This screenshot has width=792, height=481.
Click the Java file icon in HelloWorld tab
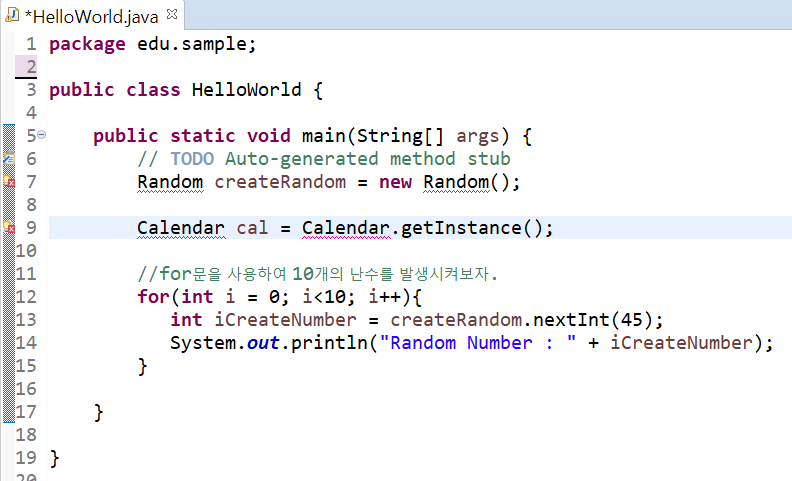[11, 16]
